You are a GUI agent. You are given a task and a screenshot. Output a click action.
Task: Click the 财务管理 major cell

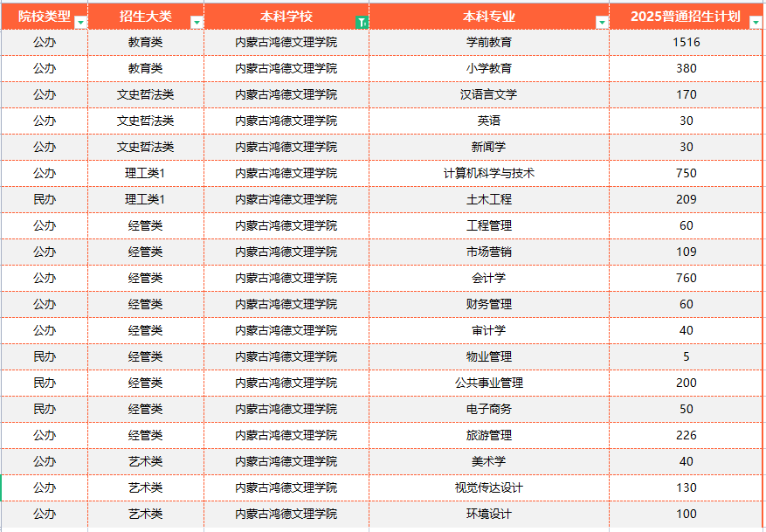click(489, 304)
